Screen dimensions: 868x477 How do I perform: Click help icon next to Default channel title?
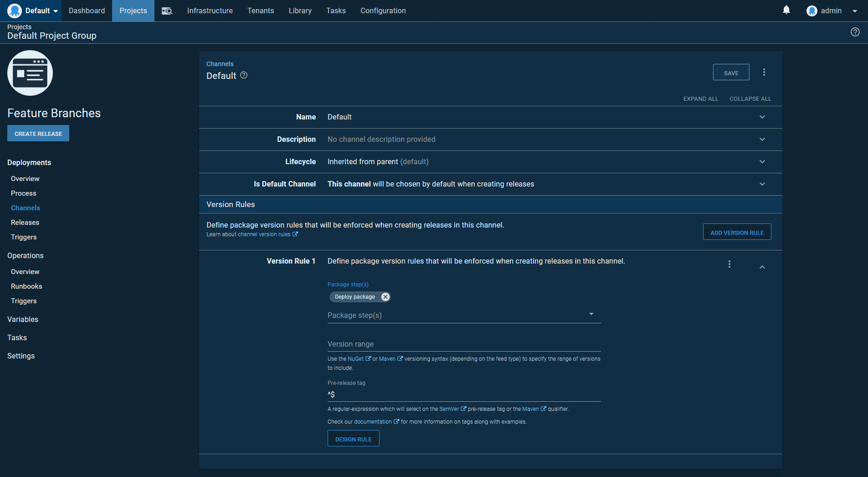[x=244, y=75]
